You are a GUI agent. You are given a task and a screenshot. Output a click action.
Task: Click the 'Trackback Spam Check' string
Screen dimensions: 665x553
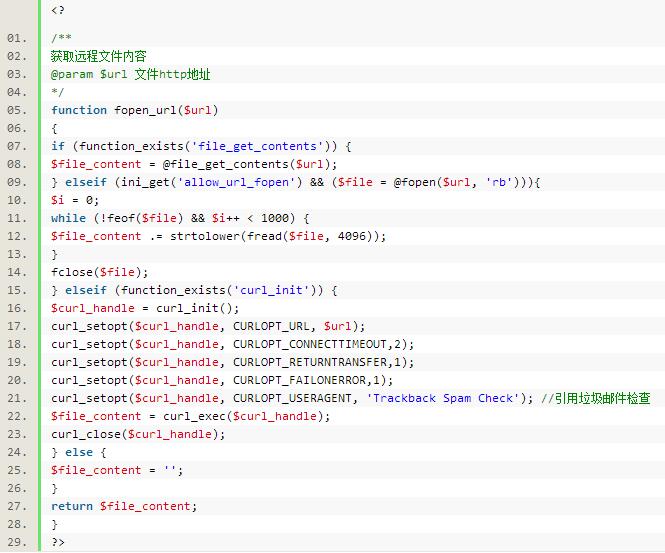443,398
